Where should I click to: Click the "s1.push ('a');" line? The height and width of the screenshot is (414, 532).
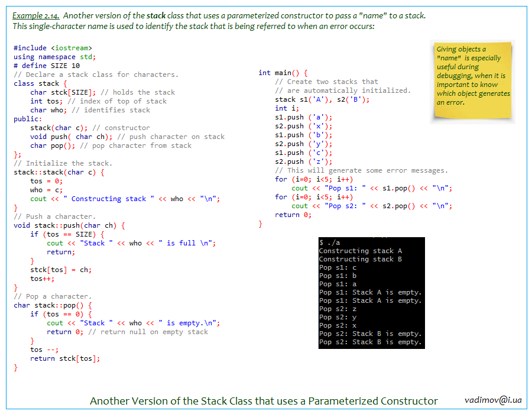(303, 117)
